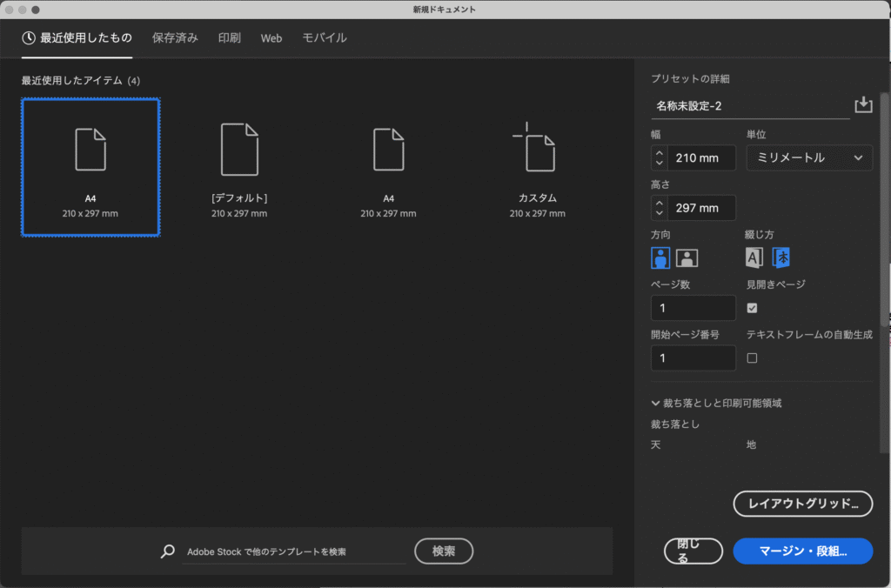Increase width with stepper up arrow
The image size is (891, 588).
(660, 153)
